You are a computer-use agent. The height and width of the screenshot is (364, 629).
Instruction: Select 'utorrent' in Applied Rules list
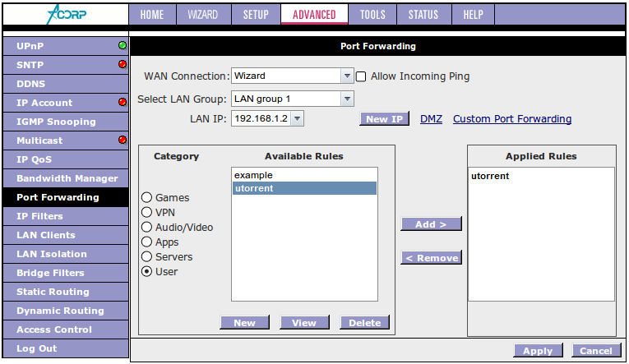point(541,176)
